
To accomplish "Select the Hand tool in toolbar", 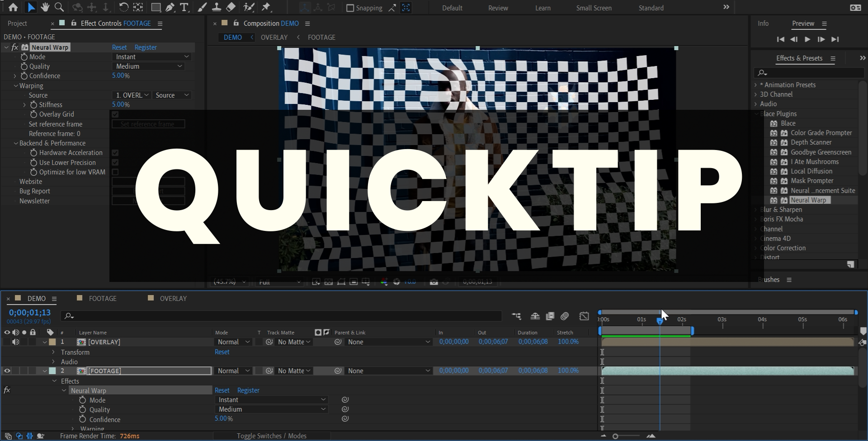I will click(x=45, y=7).
